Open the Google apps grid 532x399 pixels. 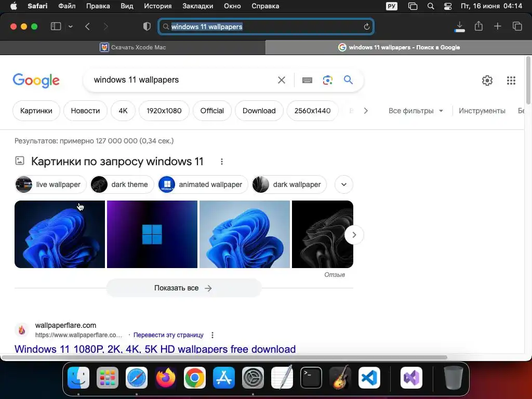coord(511,81)
